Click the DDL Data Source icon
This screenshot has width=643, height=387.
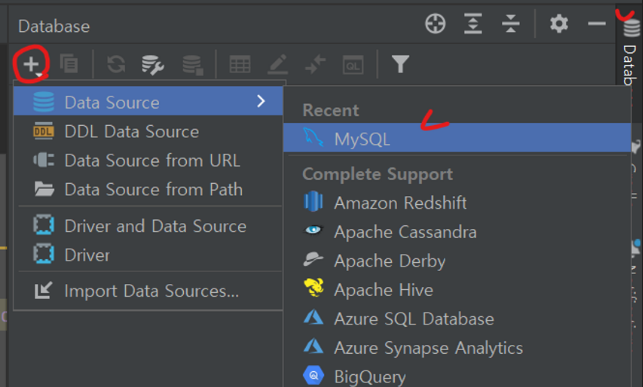coord(43,131)
